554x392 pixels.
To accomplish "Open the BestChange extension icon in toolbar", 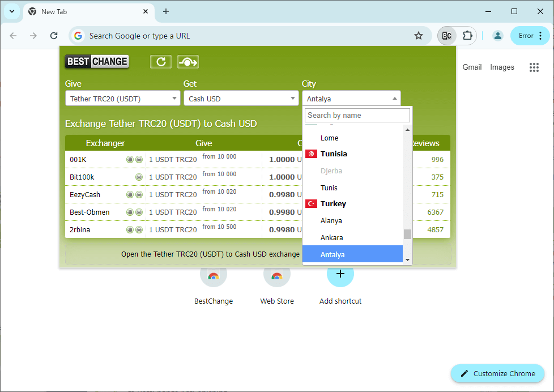I will pos(446,36).
